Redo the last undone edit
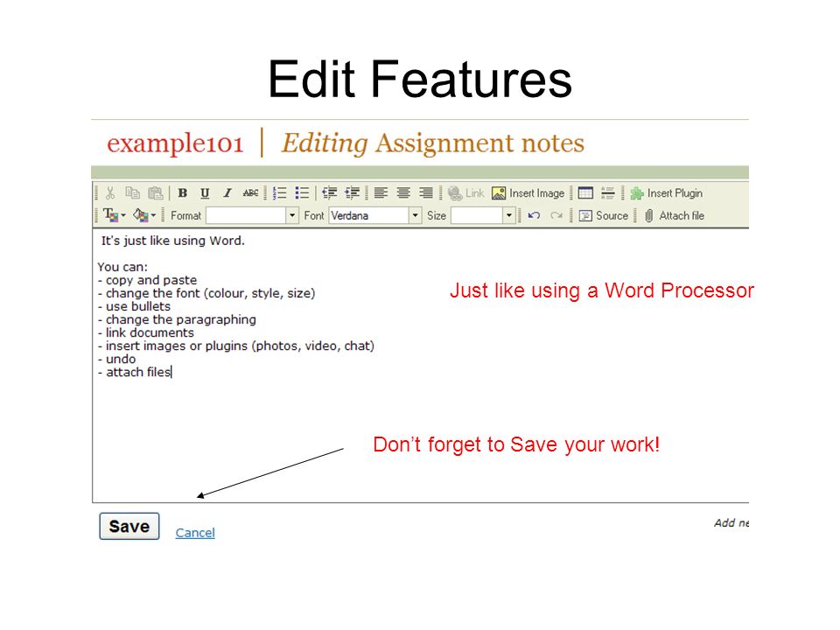 pos(556,215)
